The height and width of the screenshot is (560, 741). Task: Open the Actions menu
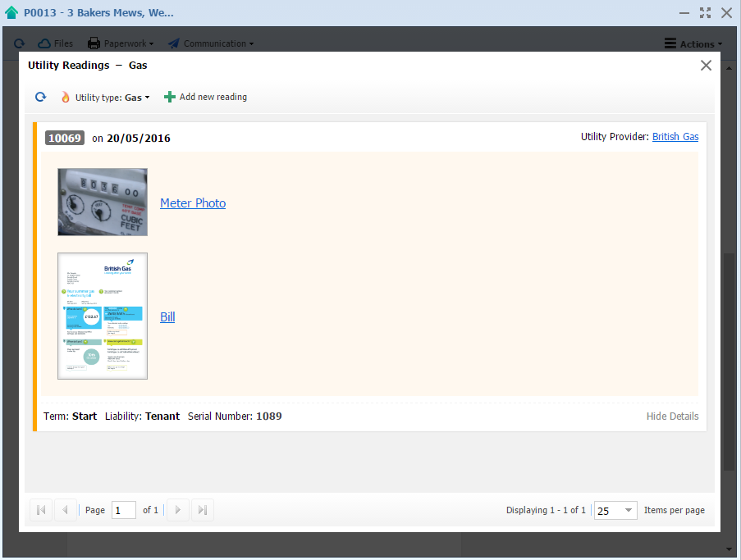pyautogui.click(x=693, y=44)
